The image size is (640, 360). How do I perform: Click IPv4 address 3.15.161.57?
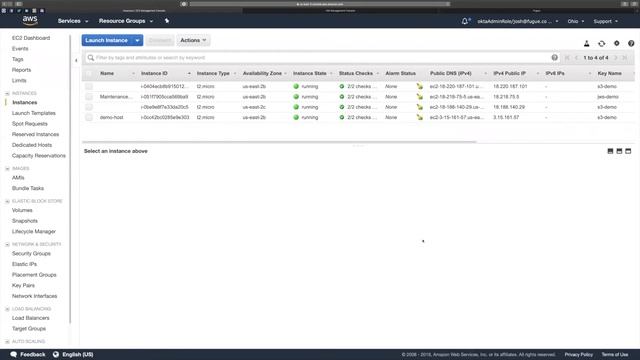tap(506, 117)
